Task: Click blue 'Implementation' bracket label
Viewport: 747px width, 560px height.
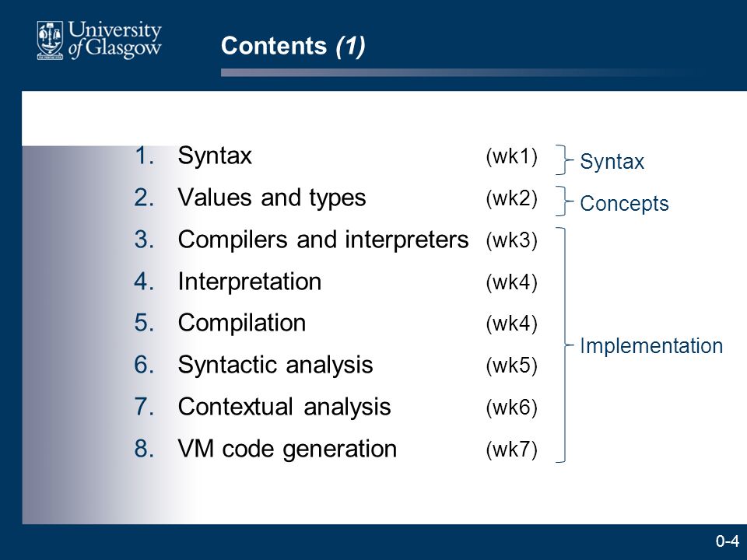Action: pos(651,345)
